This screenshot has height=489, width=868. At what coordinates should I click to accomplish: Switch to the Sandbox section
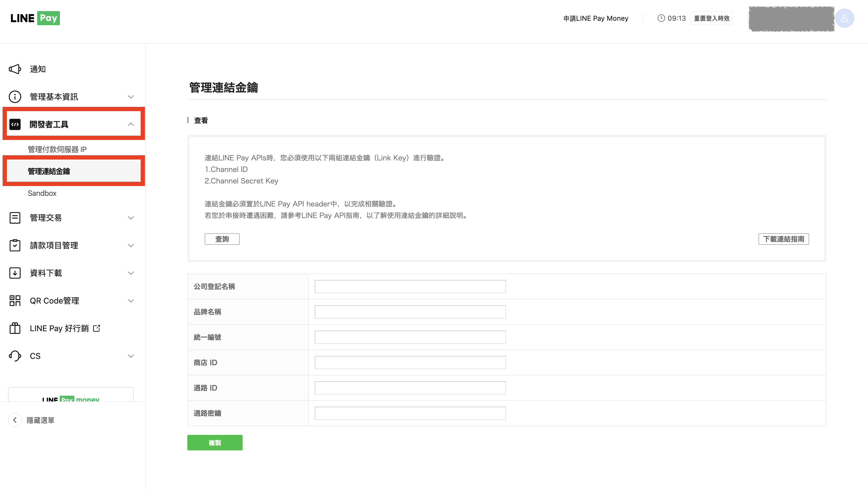click(42, 193)
